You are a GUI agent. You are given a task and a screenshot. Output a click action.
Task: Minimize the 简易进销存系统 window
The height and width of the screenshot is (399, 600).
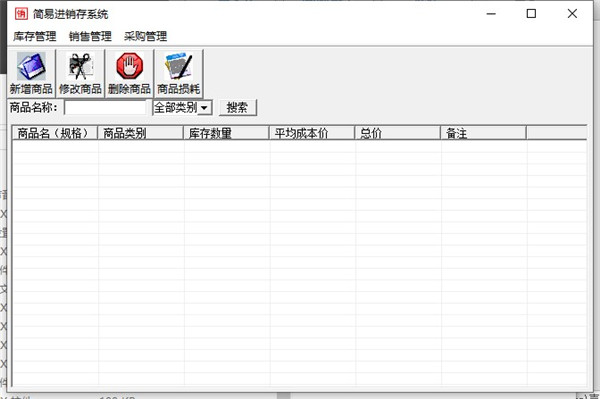point(491,14)
